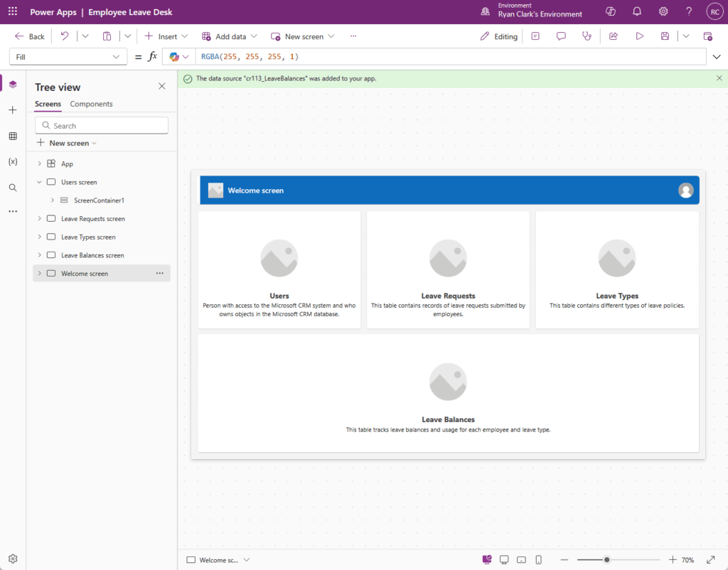This screenshot has height=570, width=728.
Task: Open the Add data menu
Action: (230, 36)
